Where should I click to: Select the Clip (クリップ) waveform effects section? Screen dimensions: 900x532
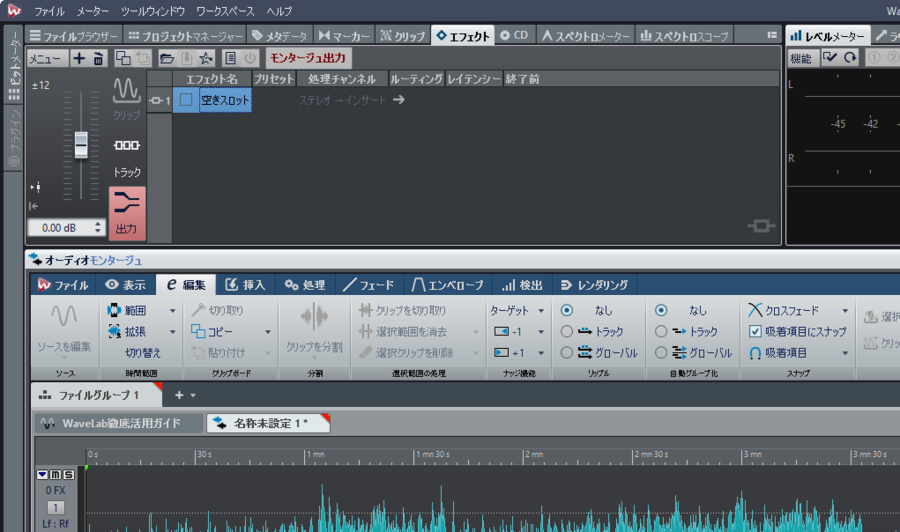coord(126,99)
